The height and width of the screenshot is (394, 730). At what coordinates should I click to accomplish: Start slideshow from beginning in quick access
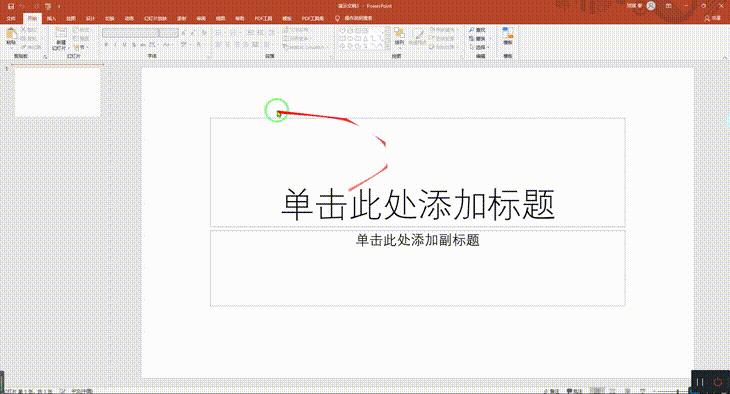click(x=48, y=7)
